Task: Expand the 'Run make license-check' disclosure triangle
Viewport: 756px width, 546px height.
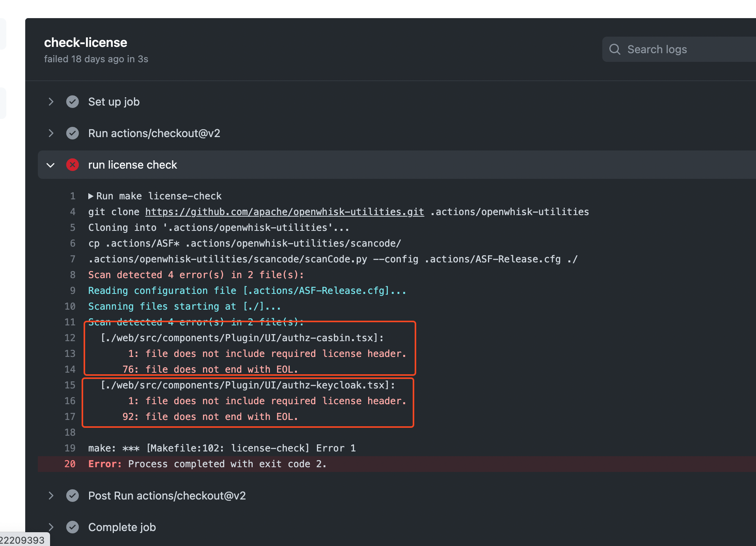Action: pos(91,196)
